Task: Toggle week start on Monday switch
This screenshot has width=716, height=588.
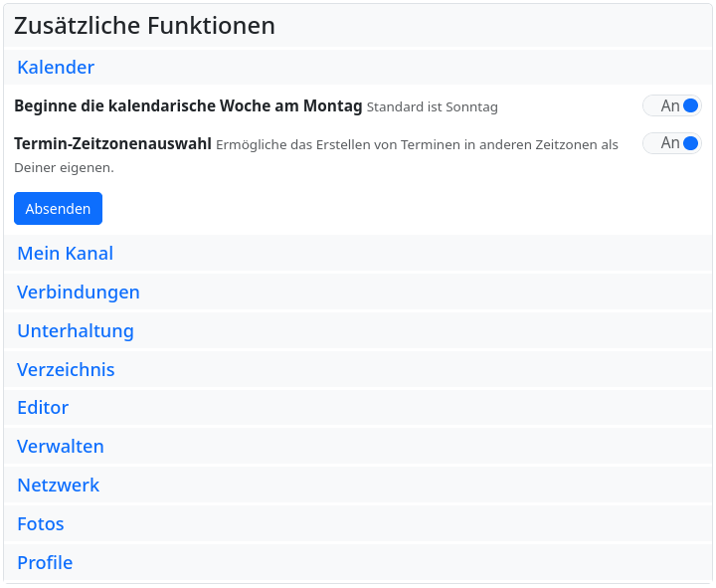Action: pos(672,105)
